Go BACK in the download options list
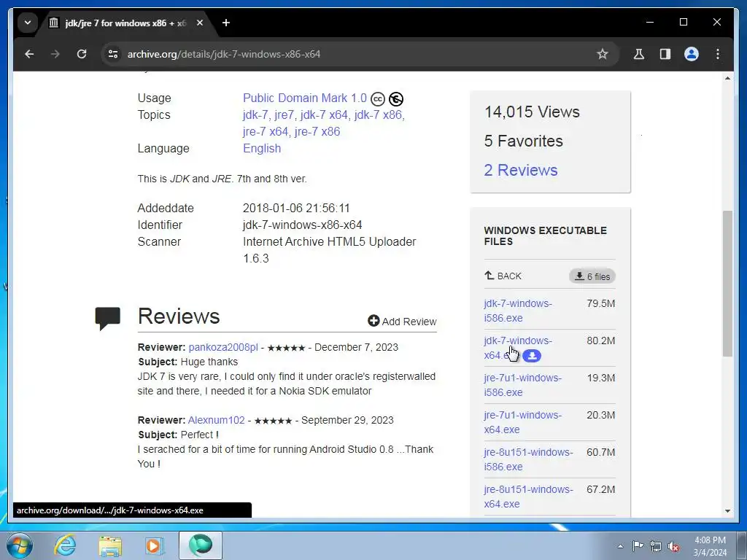747x560 pixels. click(503, 276)
